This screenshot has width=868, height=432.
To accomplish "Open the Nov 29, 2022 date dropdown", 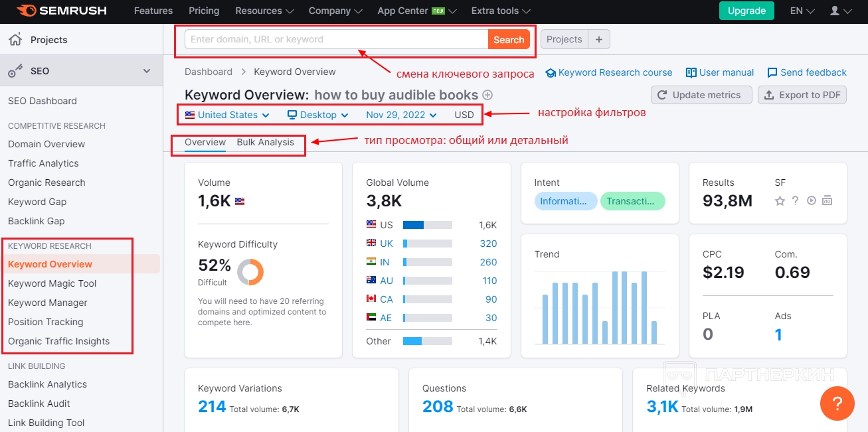I will [x=401, y=115].
